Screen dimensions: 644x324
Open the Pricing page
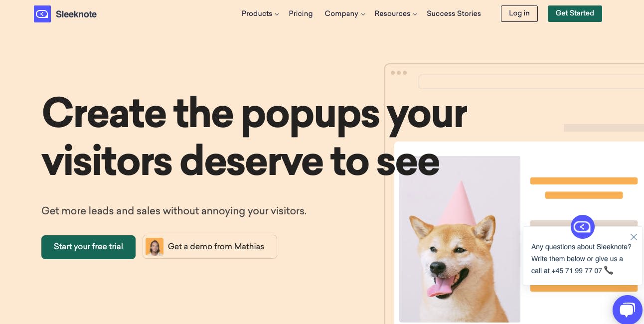[x=301, y=14]
